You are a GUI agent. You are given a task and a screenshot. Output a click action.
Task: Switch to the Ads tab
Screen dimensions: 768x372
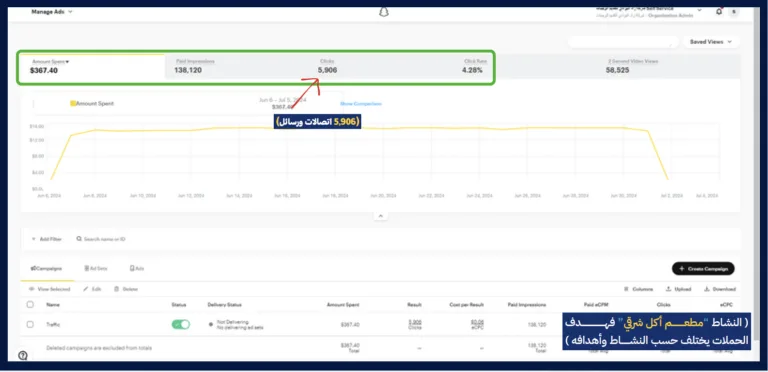click(137, 269)
